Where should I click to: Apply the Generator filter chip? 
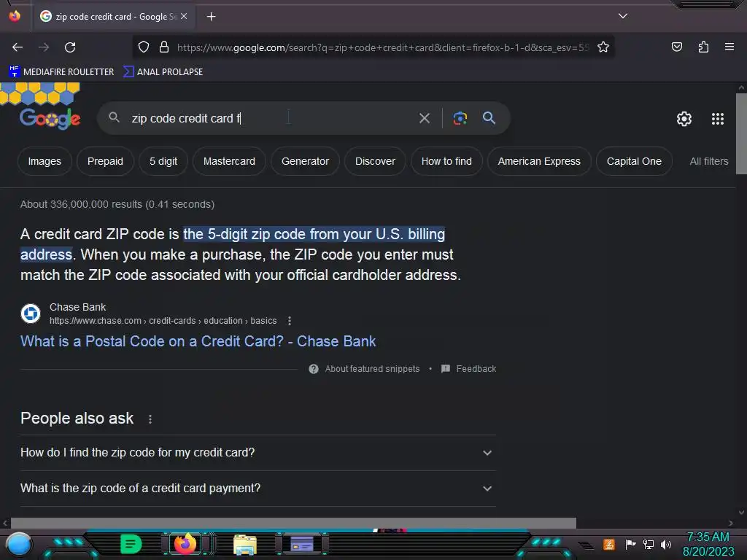tap(305, 161)
